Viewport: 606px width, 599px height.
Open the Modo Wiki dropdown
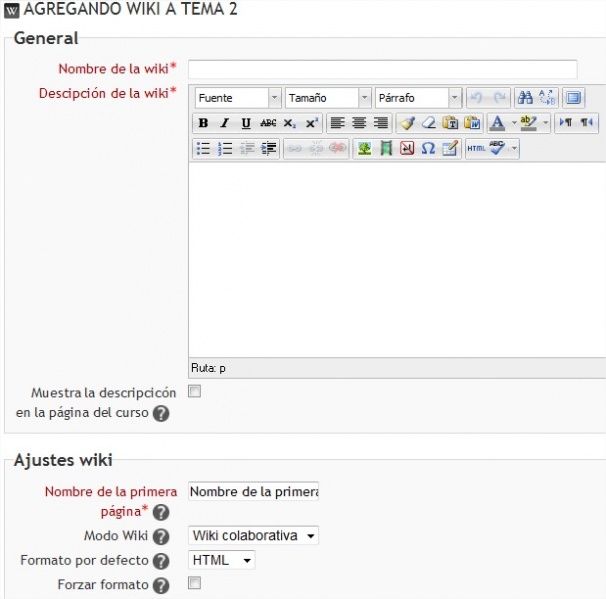pyautogui.click(x=253, y=536)
